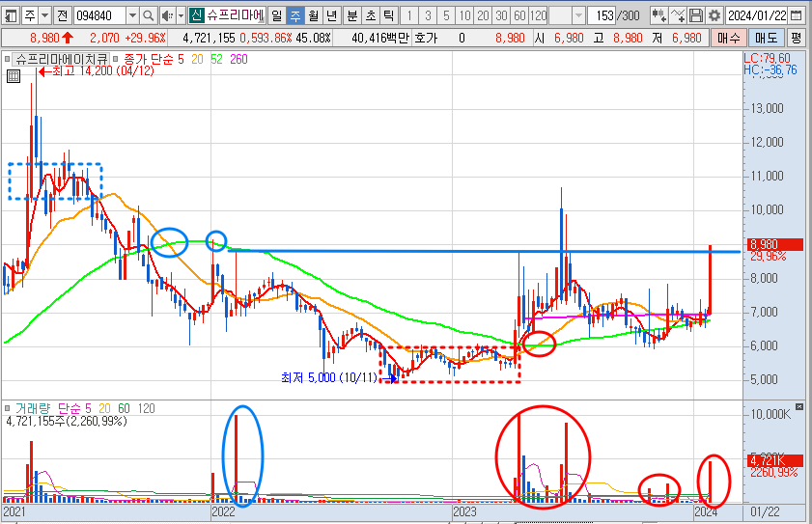Viewport: 812px width, 524px height.
Task: Expand the stock code 094840 dropdown arrow
Action: click(132, 16)
